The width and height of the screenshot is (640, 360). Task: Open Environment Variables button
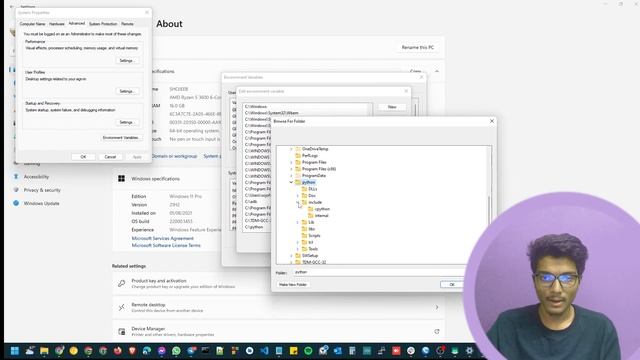pos(121,138)
